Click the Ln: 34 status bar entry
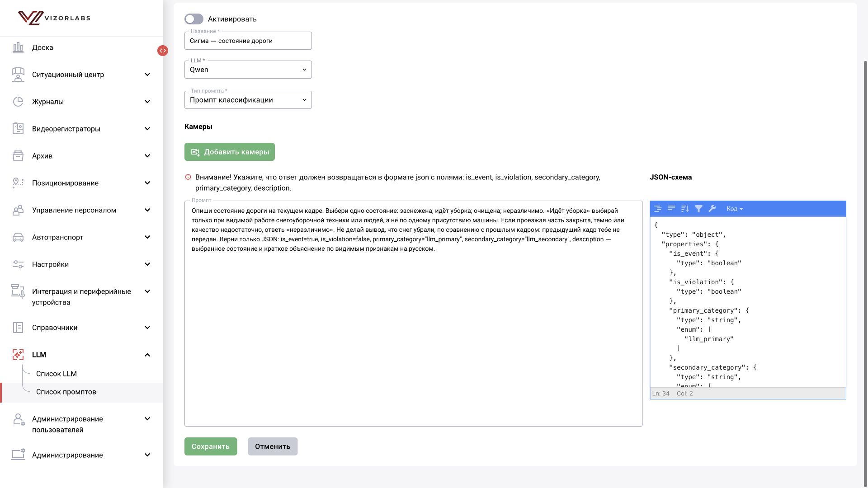This screenshot has width=868, height=488. tap(661, 394)
